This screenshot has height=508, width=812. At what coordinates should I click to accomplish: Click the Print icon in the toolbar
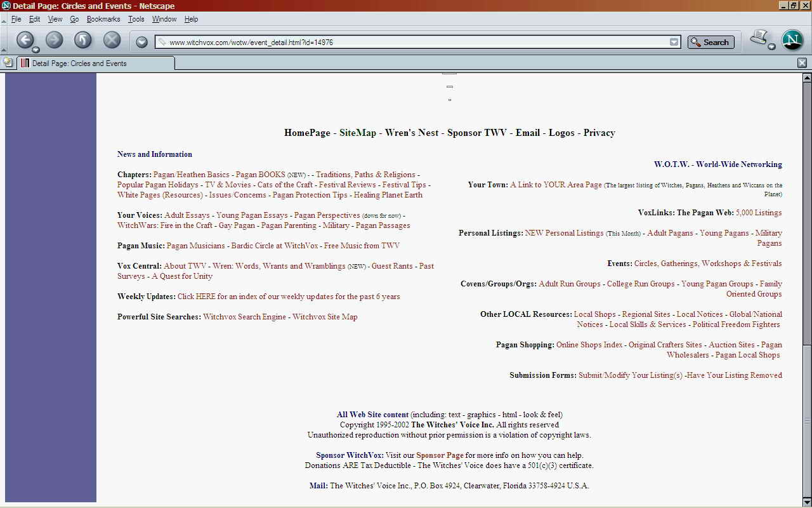click(x=759, y=38)
